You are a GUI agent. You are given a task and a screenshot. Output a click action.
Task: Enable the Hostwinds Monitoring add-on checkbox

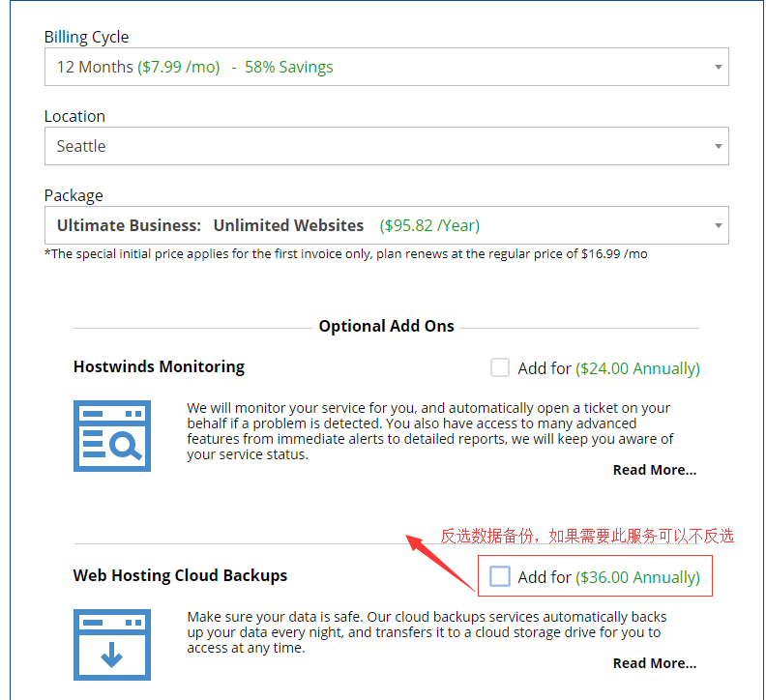pyautogui.click(x=500, y=367)
